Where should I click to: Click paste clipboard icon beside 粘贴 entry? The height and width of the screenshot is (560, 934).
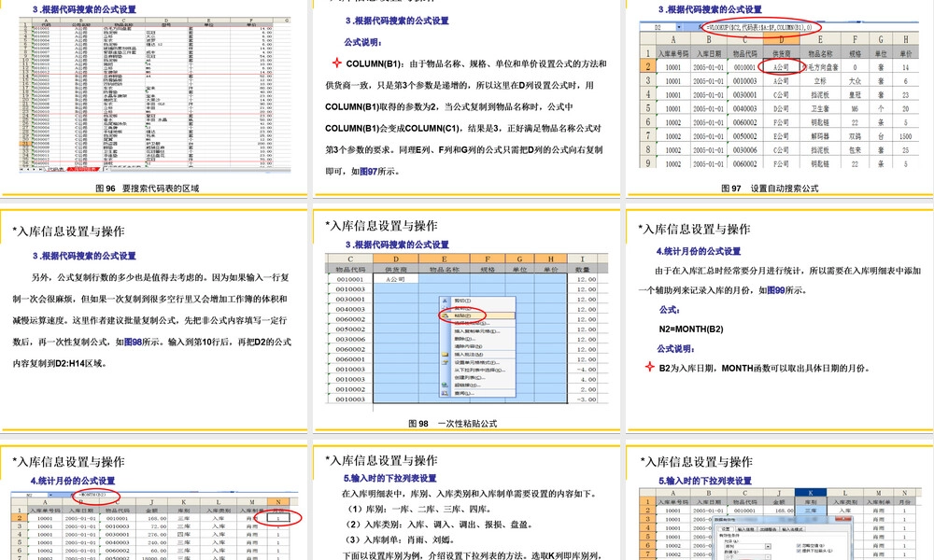click(445, 315)
